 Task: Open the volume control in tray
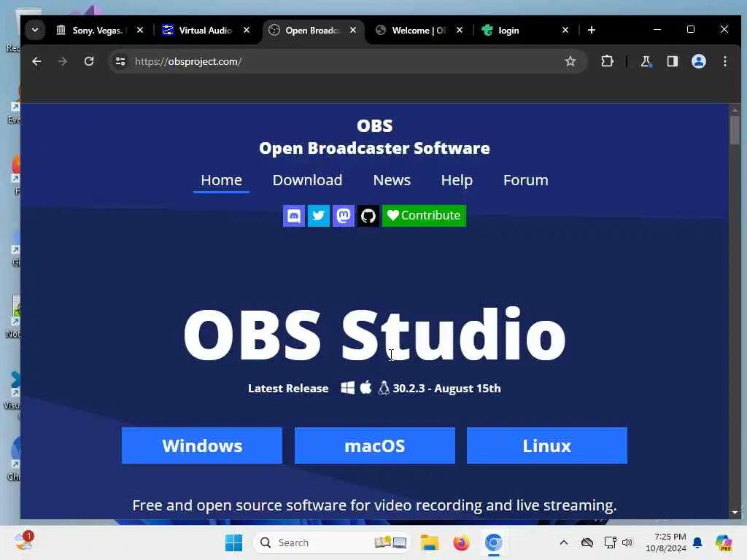tap(627, 542)
